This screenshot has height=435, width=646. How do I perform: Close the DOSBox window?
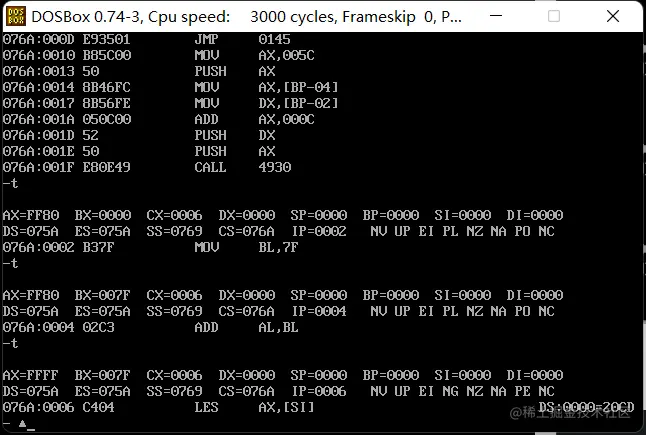[613, 16]
